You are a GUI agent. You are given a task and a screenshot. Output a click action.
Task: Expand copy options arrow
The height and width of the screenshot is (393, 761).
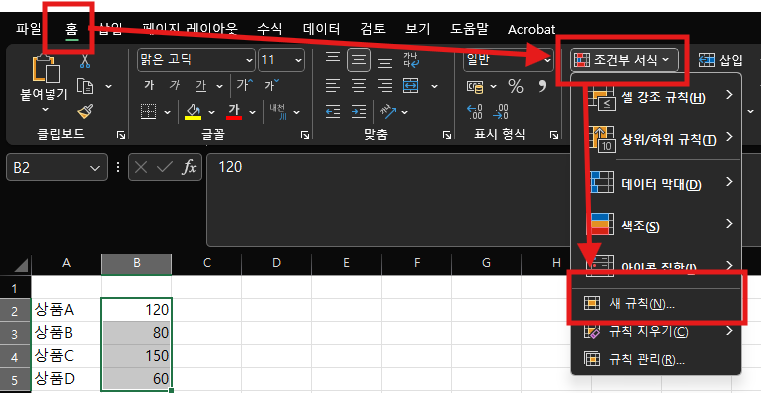coord(108,86)
